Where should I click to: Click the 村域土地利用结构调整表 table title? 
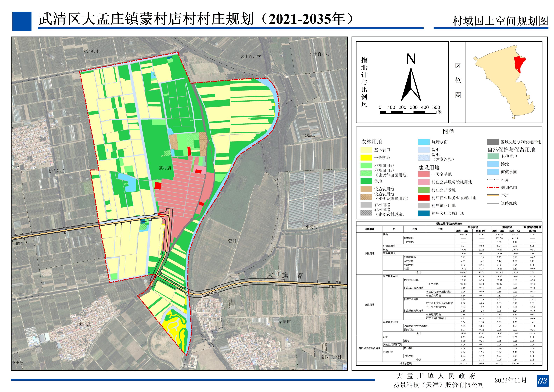pos(449,224)
